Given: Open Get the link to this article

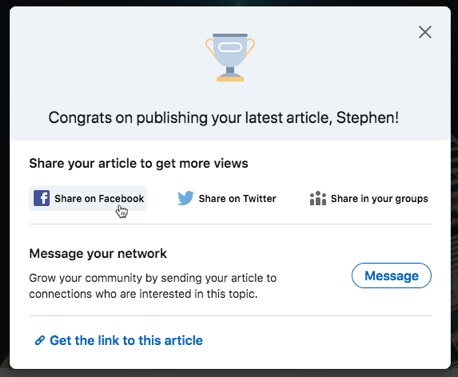Looking at the screenshot, I should pos(119,340).
